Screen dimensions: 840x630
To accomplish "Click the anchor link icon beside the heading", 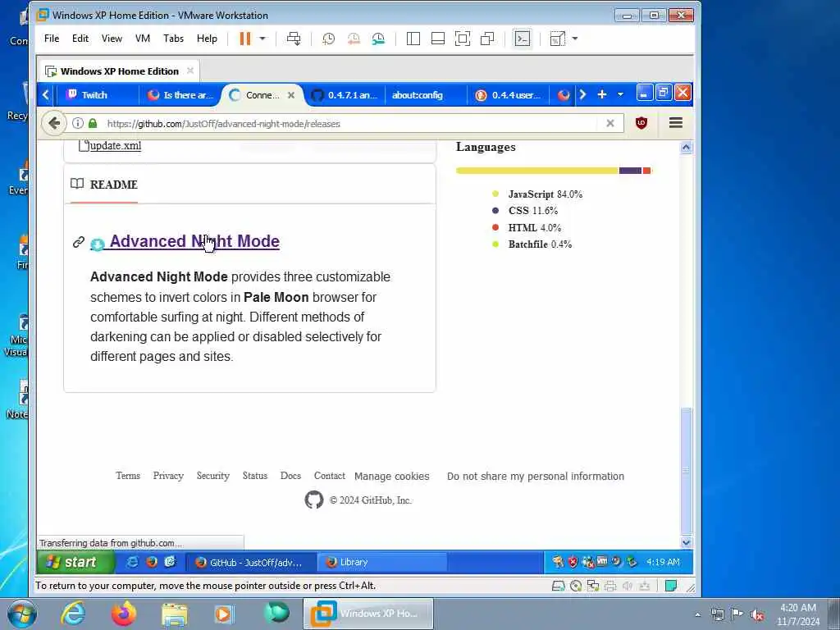I will pos(79,242).
